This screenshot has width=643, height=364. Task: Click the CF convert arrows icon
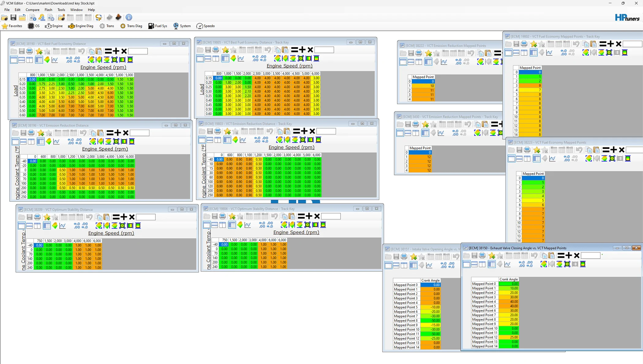click(99, 17)
